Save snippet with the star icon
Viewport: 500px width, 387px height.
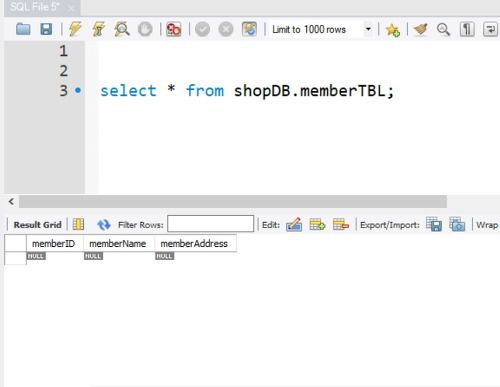pyautogui.click(x=392, y=30)
